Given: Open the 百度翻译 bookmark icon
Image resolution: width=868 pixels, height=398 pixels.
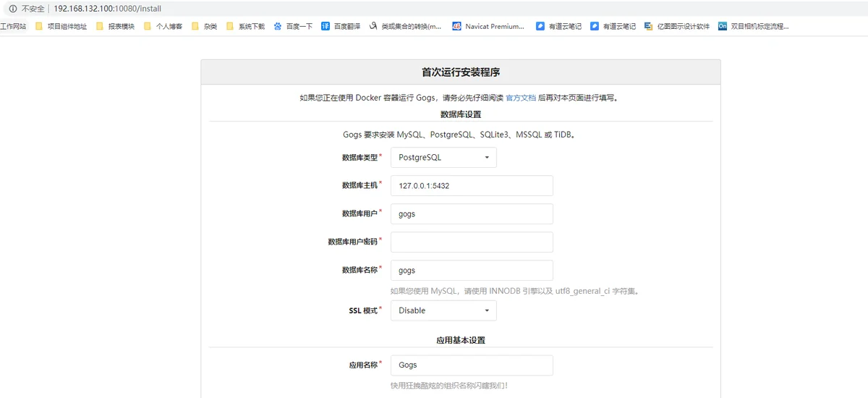Looking at the screenshot, I should tap(325, 26).
